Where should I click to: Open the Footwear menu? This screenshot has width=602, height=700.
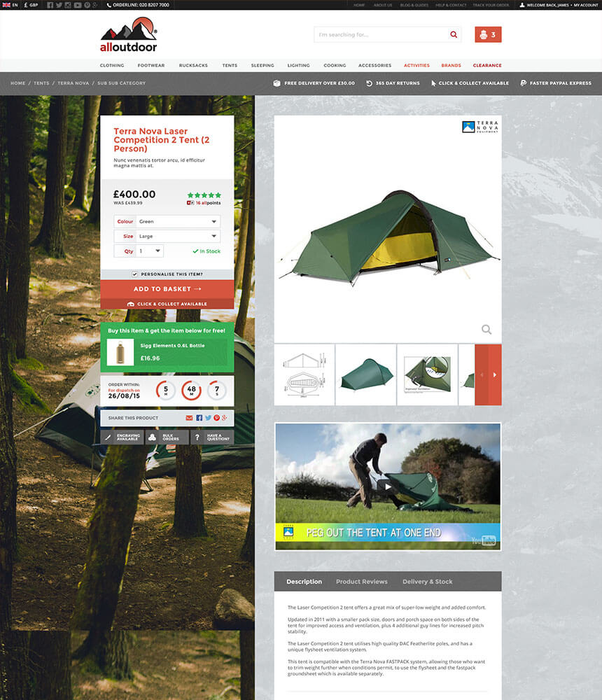pyautogui.click(x=151, y=65)
